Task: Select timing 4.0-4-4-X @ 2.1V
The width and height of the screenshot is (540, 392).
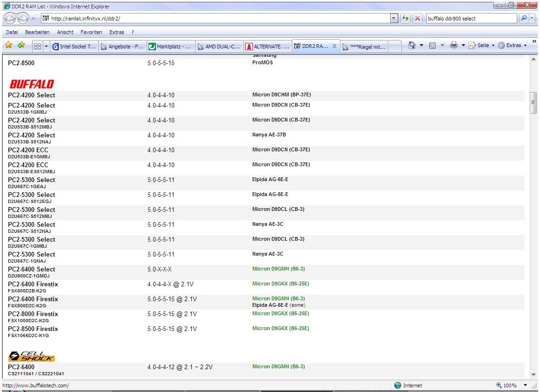Action: pyautogui.click(x=170, y=284)
